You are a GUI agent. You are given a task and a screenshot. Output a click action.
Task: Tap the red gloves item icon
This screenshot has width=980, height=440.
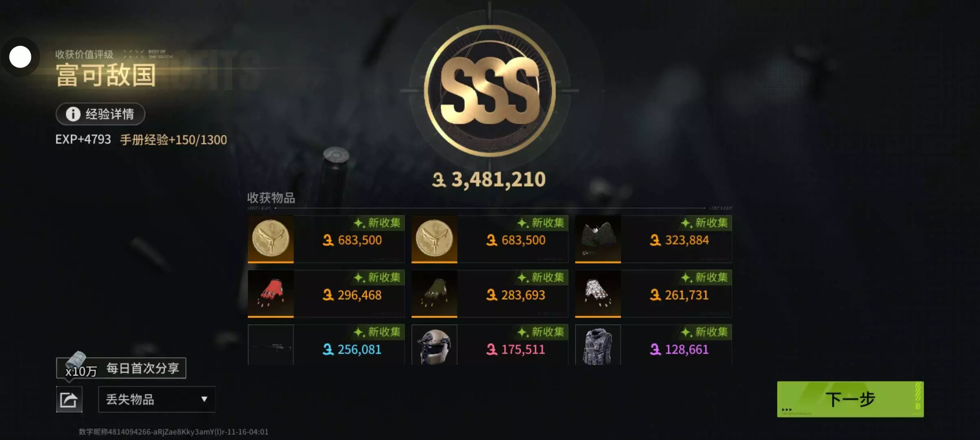pyautogui.click(x=271, y=293)
